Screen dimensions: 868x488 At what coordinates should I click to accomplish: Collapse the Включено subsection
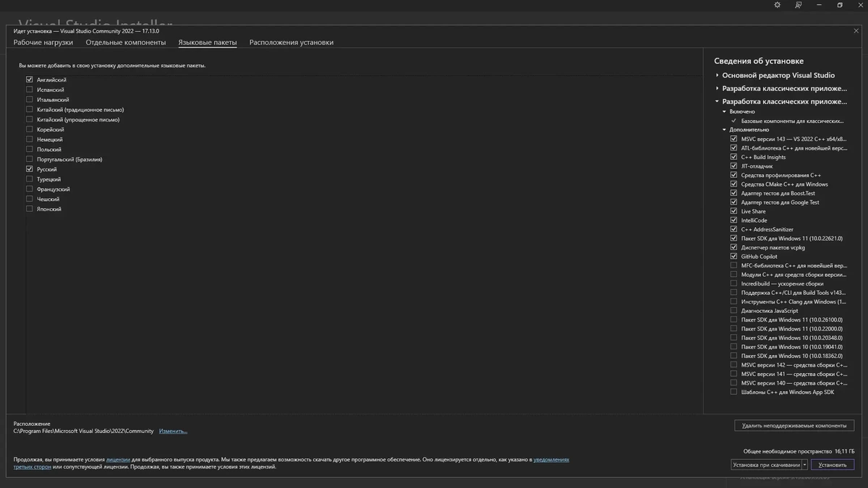(725, 112)
